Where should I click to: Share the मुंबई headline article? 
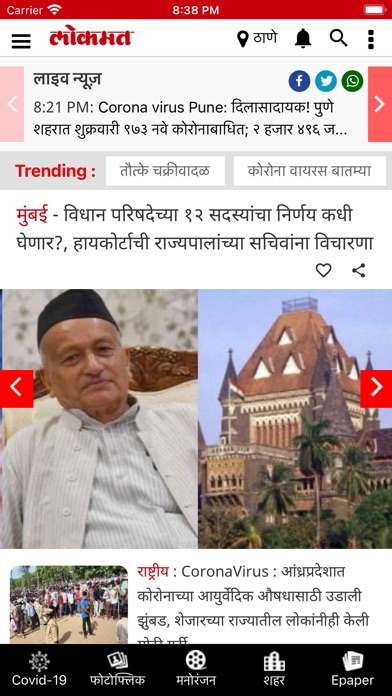(359, 270)
